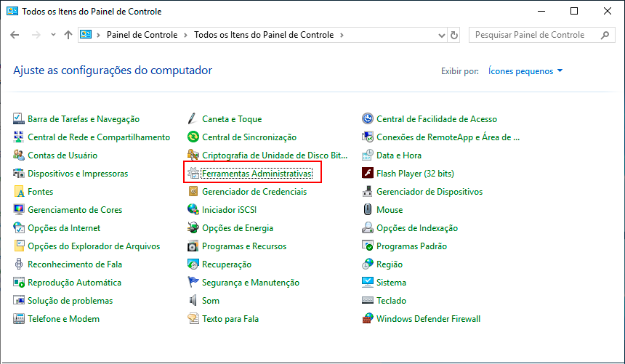Click the Teclado keyboard icon
Viewport: 625px width, 364px height.
[x=368, y=301]
